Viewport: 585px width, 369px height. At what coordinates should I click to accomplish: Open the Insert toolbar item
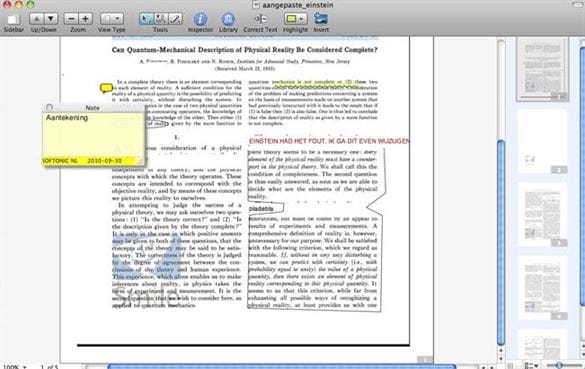321,18
